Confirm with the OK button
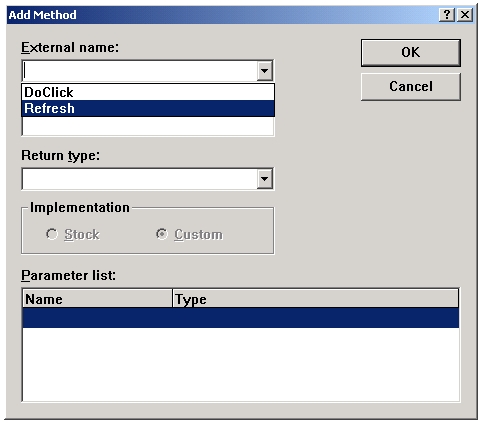The width and height of the screenshot is (483, 423). [x=411, y=53]
